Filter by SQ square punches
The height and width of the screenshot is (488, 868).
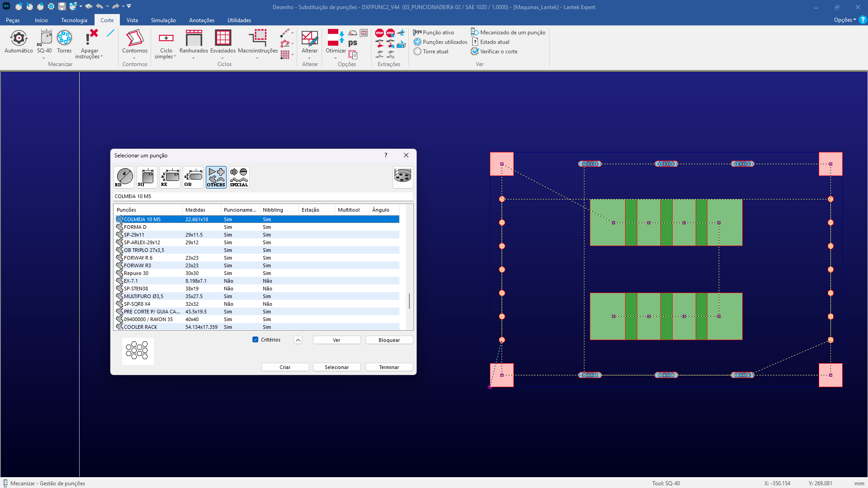point(147,177)
